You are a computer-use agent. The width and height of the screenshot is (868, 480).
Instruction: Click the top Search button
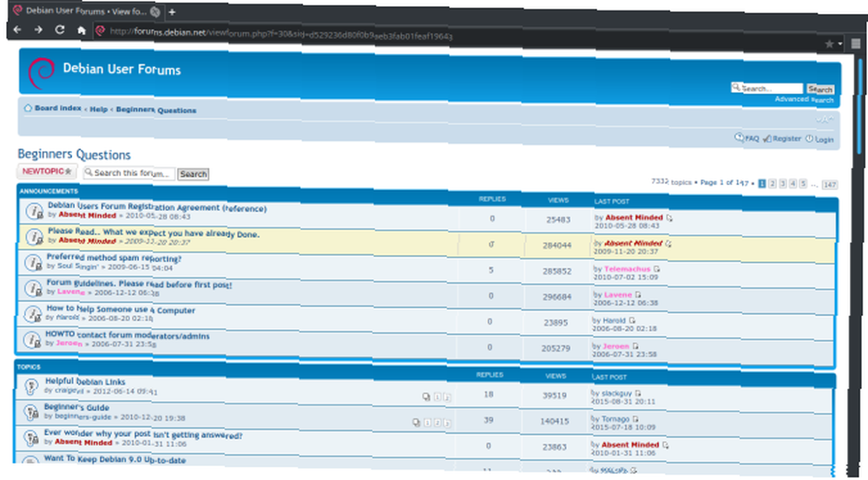tap(820, 89)
